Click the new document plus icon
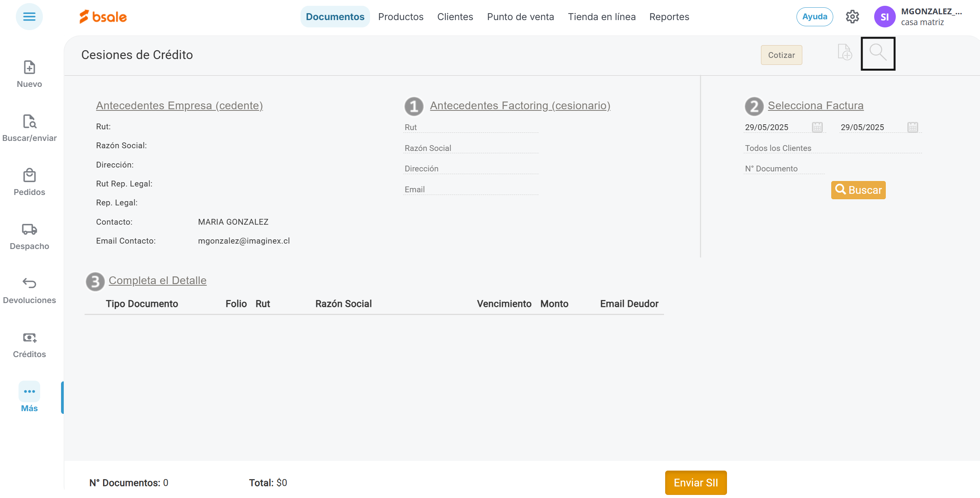This screenshot has width=980, height=498. [x=845, y=53]
